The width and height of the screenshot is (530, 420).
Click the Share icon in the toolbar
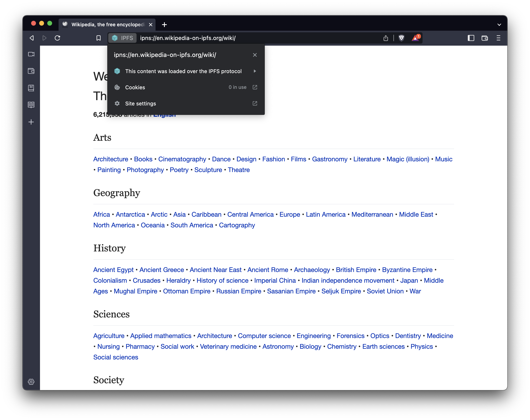386,38
